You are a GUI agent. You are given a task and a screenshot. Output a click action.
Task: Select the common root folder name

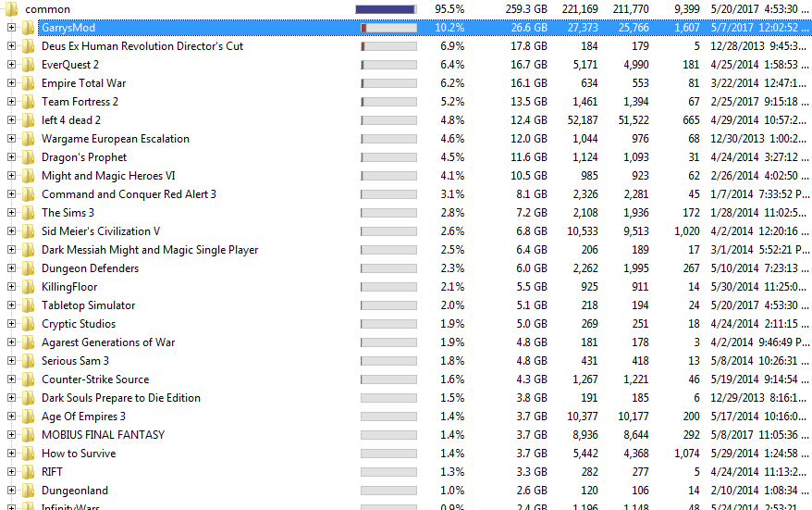tap(48, 9)
